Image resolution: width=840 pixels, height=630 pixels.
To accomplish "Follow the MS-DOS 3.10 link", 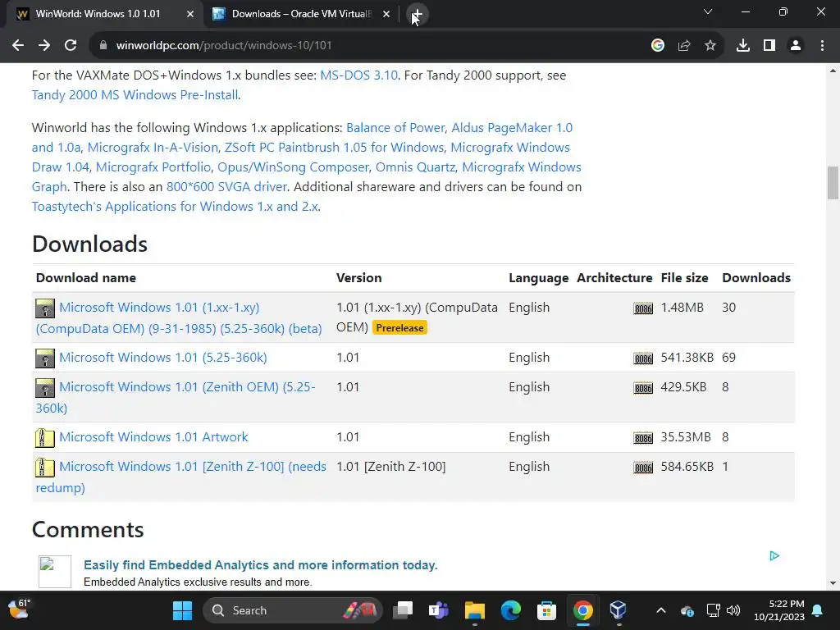I will (358, 75).
